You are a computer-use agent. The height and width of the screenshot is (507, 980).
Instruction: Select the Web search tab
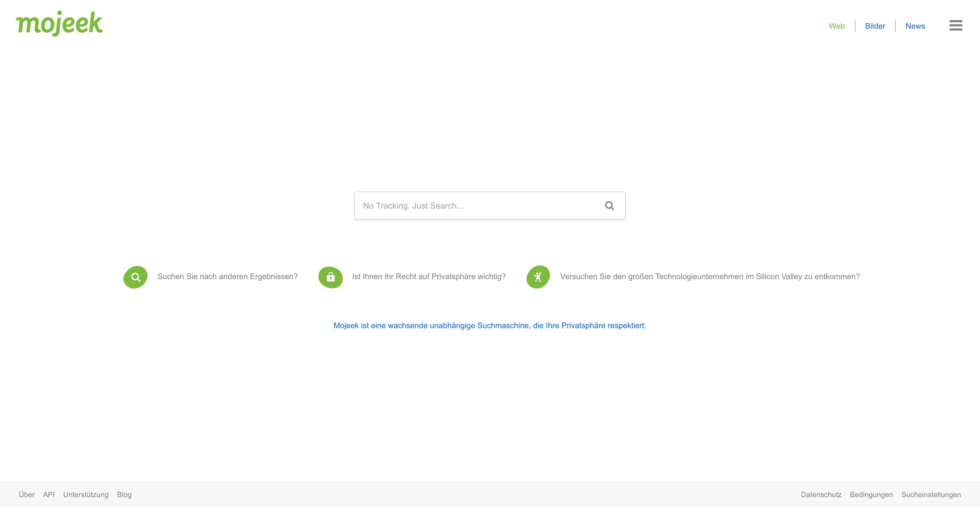coord(837,26)
